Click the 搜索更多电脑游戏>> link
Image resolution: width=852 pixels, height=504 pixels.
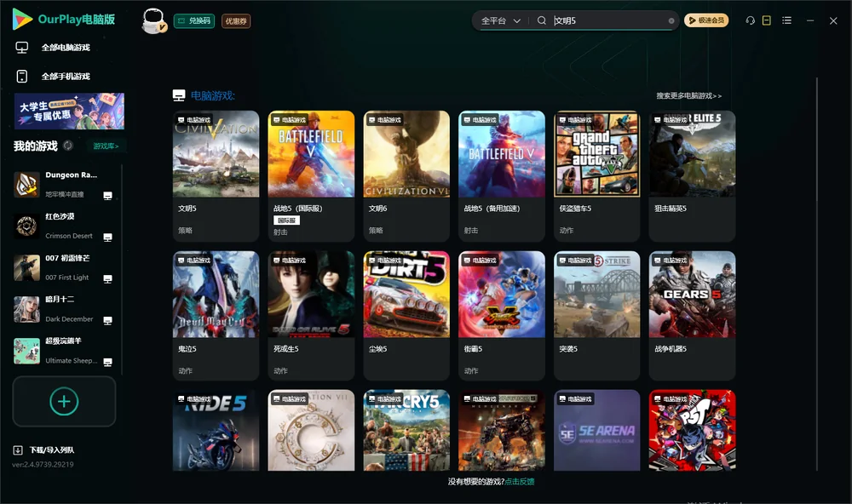point(688,95)
